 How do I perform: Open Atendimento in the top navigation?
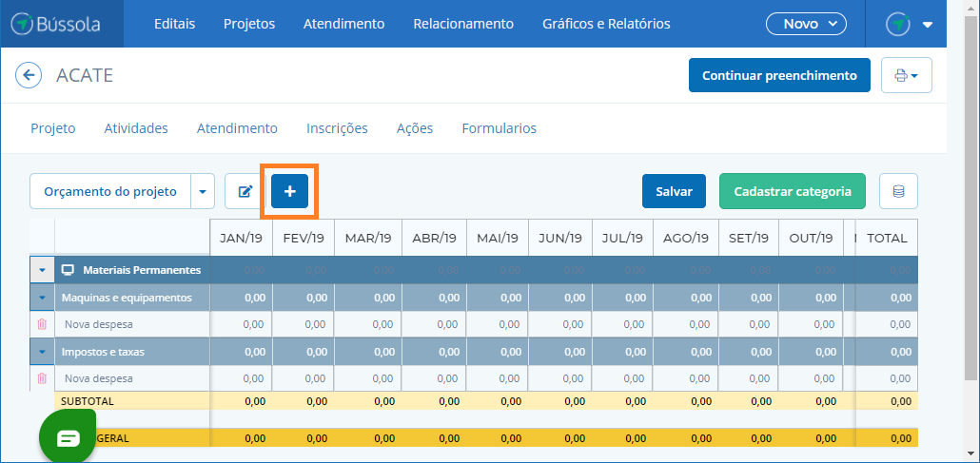pyautogui.click(x=343, y=24)
